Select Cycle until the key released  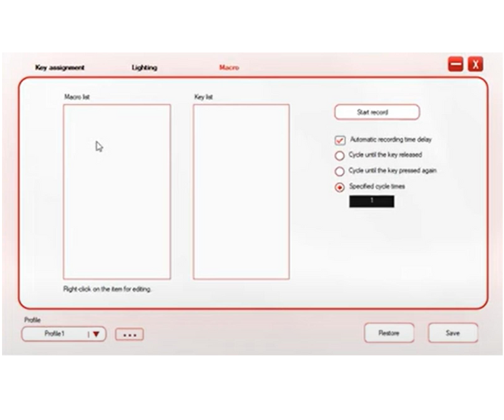click(x=340, y=155)
